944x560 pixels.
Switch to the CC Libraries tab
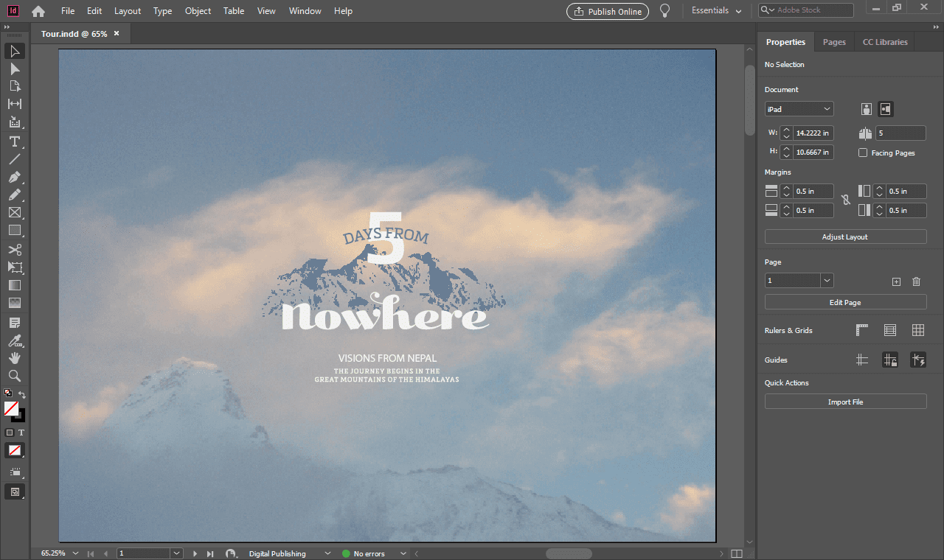click(x=885, y=42)
